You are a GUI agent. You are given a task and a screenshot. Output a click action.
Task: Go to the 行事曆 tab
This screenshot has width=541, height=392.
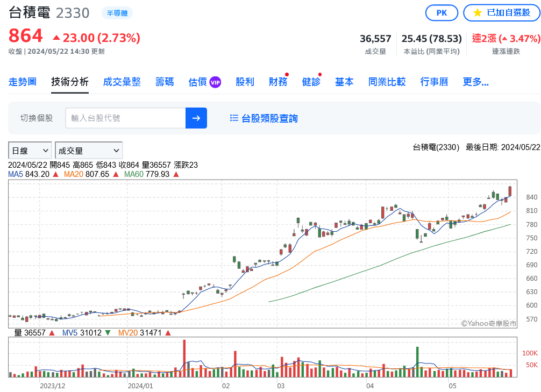pos(435,82)
